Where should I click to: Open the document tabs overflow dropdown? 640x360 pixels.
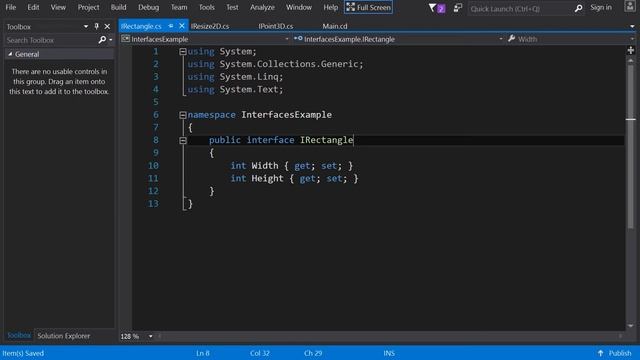point(632,26)
